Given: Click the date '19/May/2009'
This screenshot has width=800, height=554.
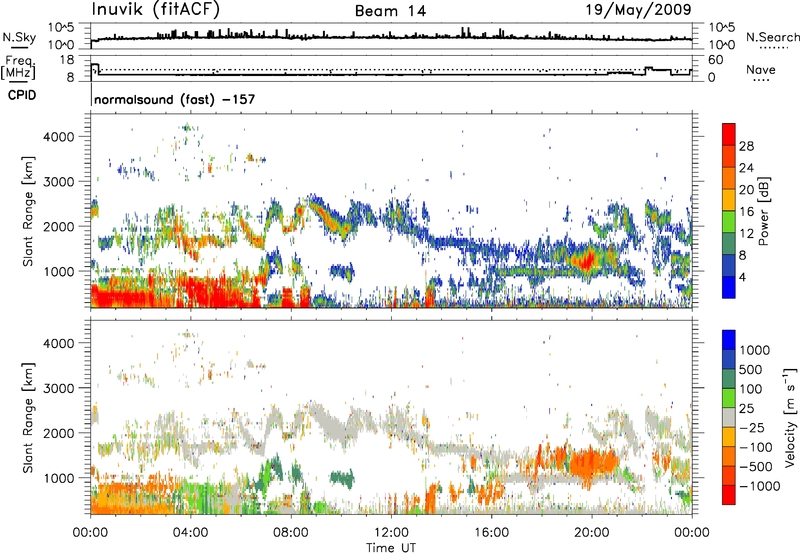Looking at the screenshot, I should (638, 9).
